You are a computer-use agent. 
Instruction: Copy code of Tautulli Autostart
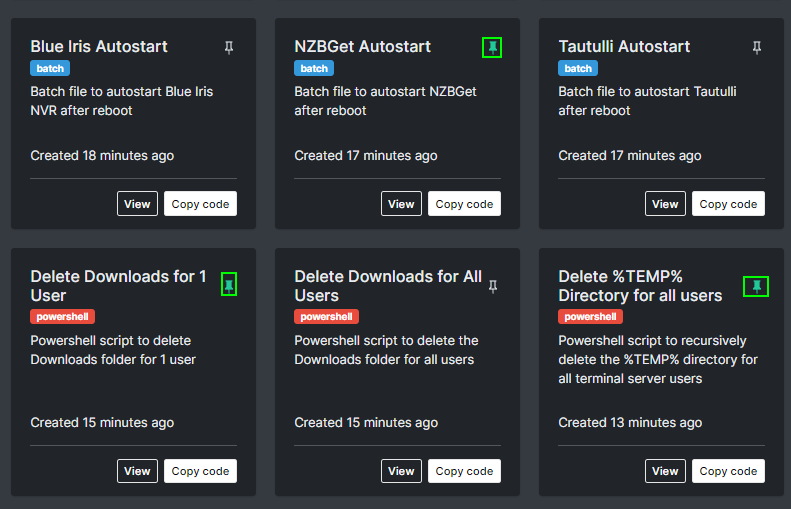pyautogui.click(x=728, y=204)
